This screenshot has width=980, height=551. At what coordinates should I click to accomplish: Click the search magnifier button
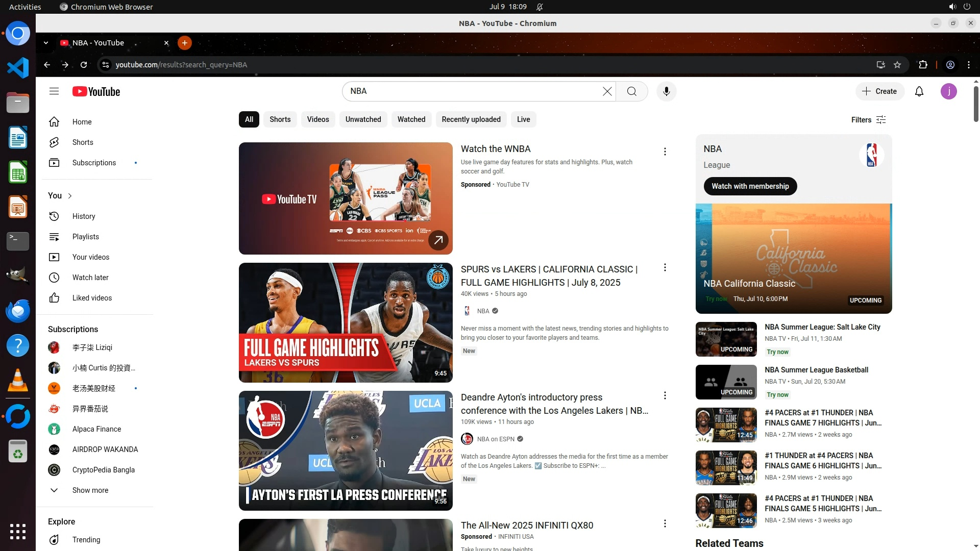pyautogui.click(x=632, y=91)
